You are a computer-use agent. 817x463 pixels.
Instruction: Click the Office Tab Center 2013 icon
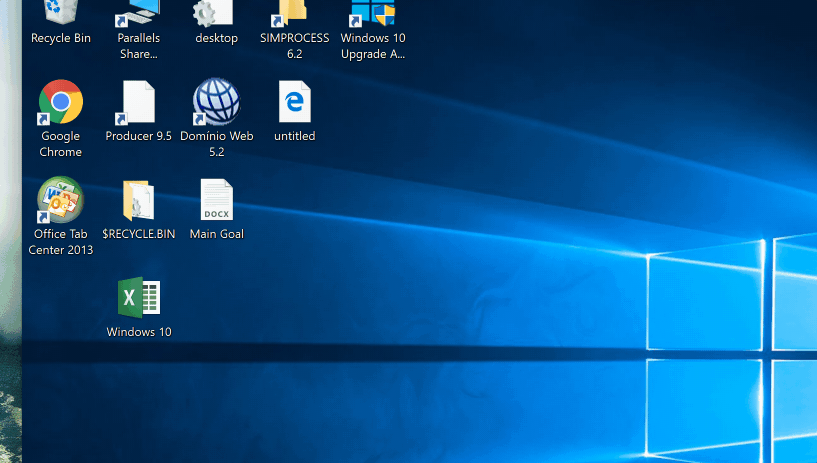(60, 200)
